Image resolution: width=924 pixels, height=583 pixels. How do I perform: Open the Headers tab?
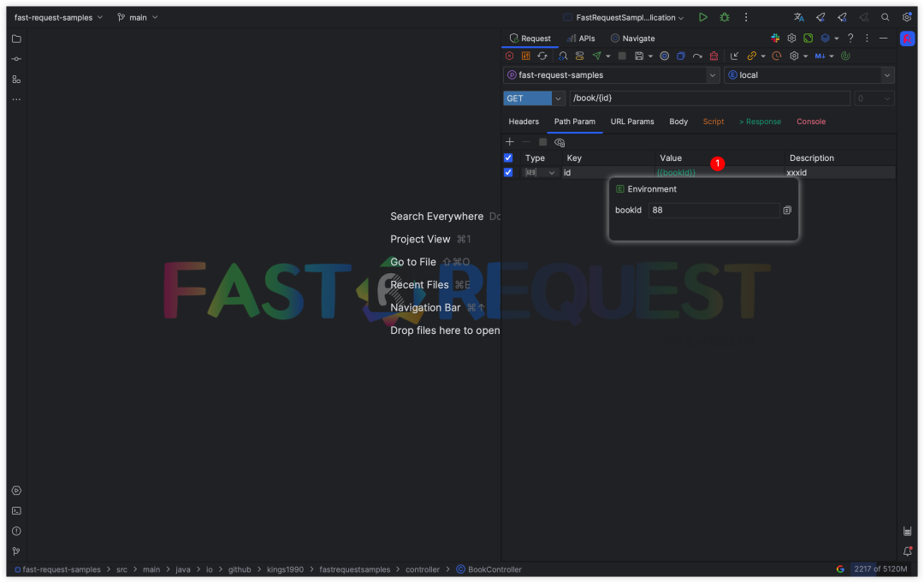524,122
